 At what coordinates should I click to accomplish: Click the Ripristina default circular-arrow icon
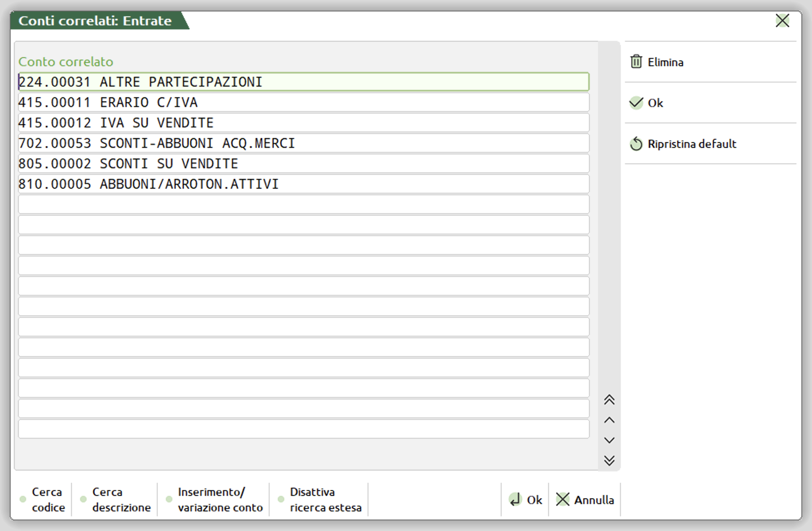coord(636,144)
